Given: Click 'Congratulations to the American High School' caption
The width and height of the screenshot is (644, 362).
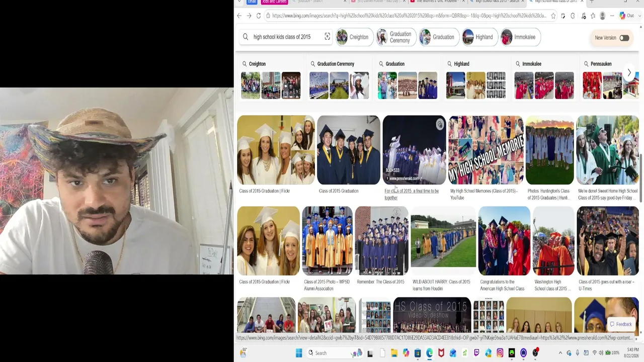Looking at the screenshot, I should (x=502, y=285).
